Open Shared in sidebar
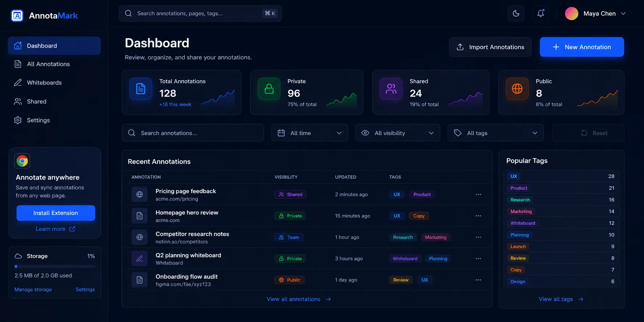Image resolution: width=644 pixels, height=322 pixels. [x=54, y=102]
